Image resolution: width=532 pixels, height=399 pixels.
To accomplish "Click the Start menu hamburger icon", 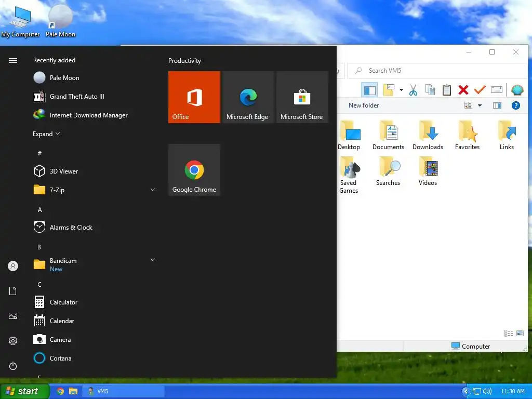I will (x=13, y=60).
